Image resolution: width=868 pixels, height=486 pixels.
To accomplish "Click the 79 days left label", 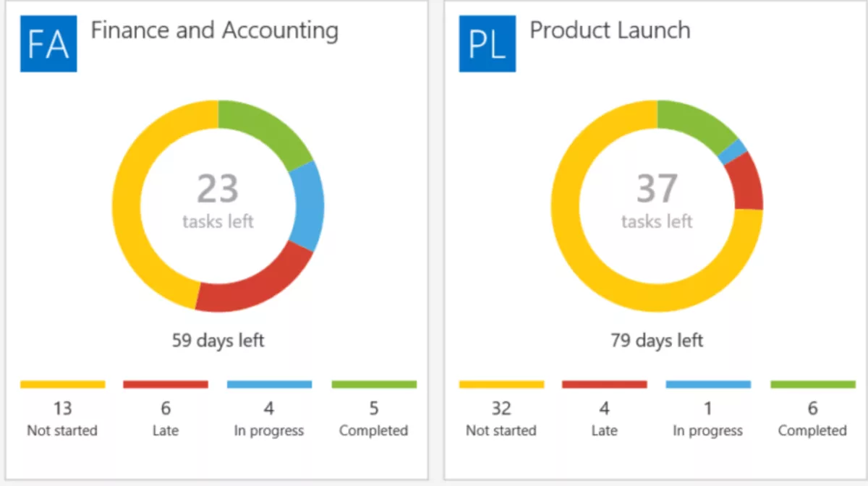I will (656, 340).
